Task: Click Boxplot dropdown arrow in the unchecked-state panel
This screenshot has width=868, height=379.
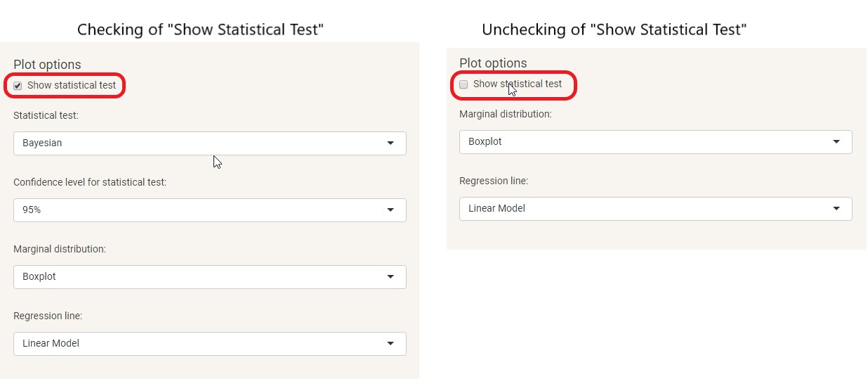Action: tap(836, 142)
